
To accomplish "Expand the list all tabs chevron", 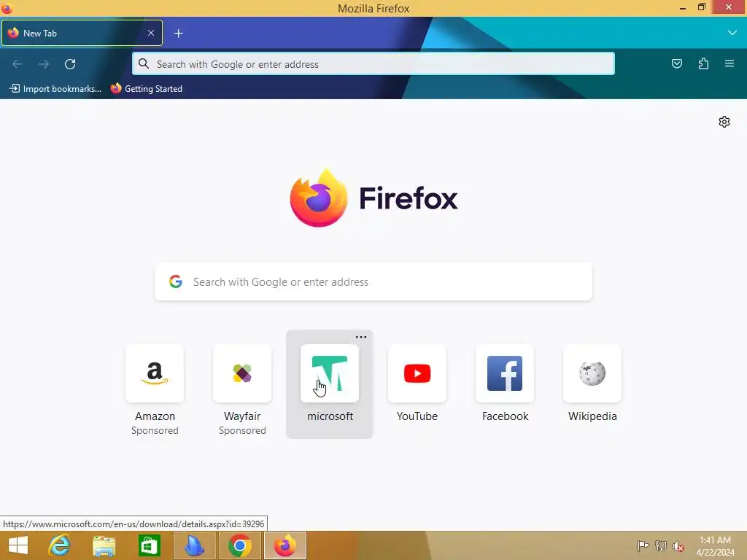I will click(732, 33).
